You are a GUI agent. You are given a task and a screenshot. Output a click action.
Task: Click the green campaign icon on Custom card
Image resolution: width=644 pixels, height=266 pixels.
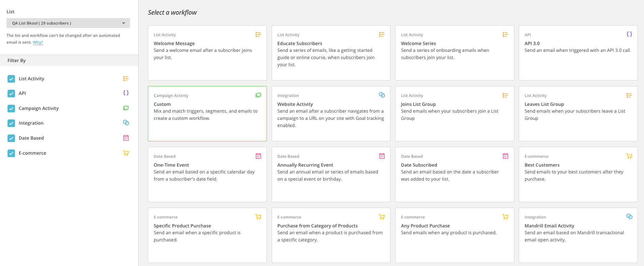(x=258, y=95)
